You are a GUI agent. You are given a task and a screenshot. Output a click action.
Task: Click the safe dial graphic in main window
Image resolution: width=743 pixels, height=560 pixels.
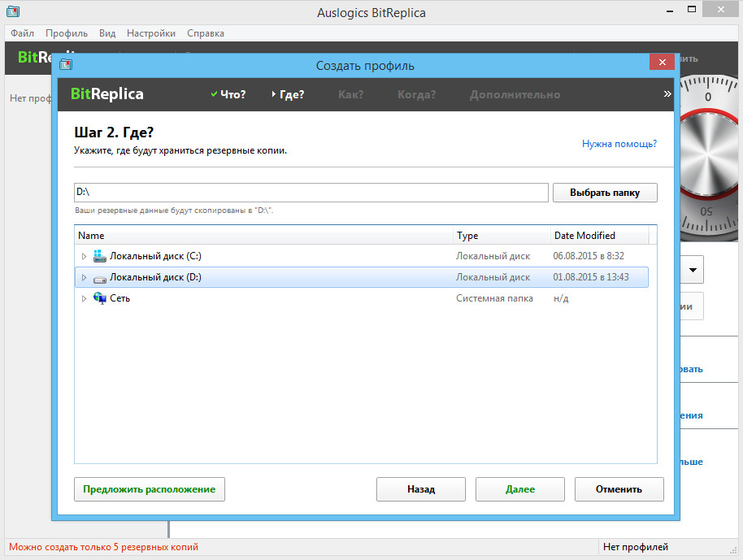[x=709, y=158]
